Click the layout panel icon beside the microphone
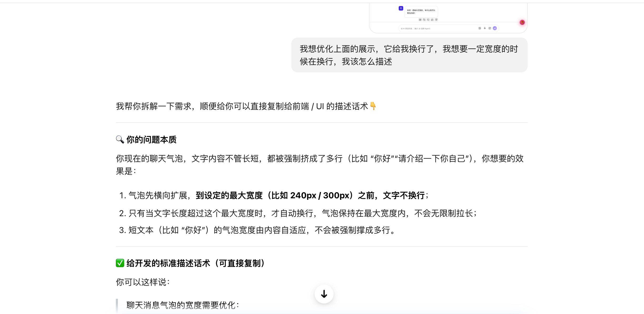The width and height of the screenshot is (644, 314). pos(490,28)
